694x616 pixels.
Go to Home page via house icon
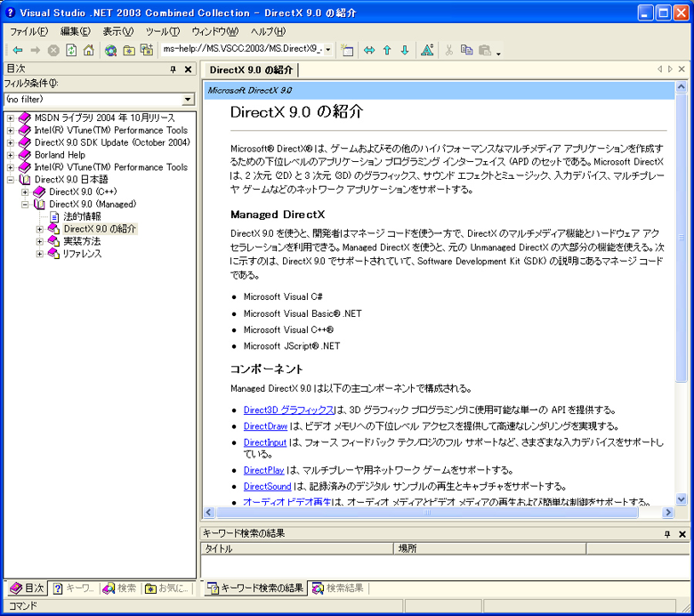[x=89, y=51]
